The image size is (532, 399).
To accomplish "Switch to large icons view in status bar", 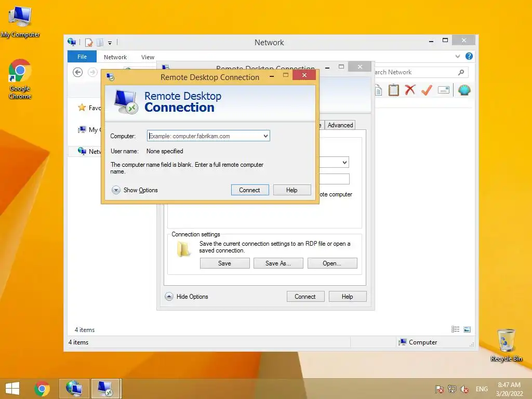I will 467,329.
